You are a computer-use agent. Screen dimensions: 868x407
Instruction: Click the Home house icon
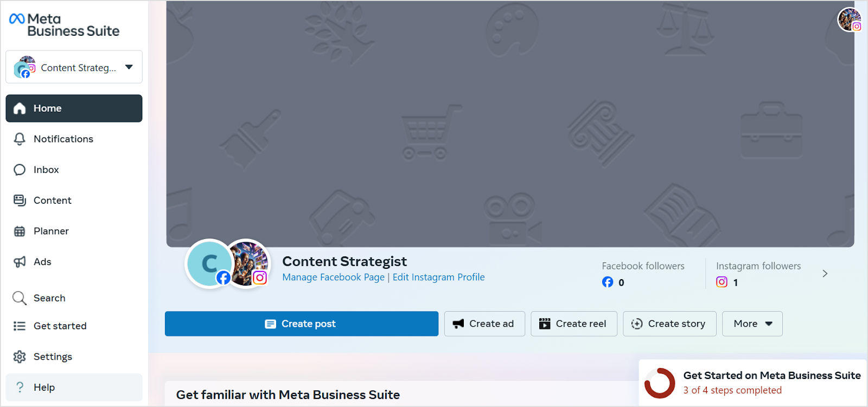click(x=20, y=108)
